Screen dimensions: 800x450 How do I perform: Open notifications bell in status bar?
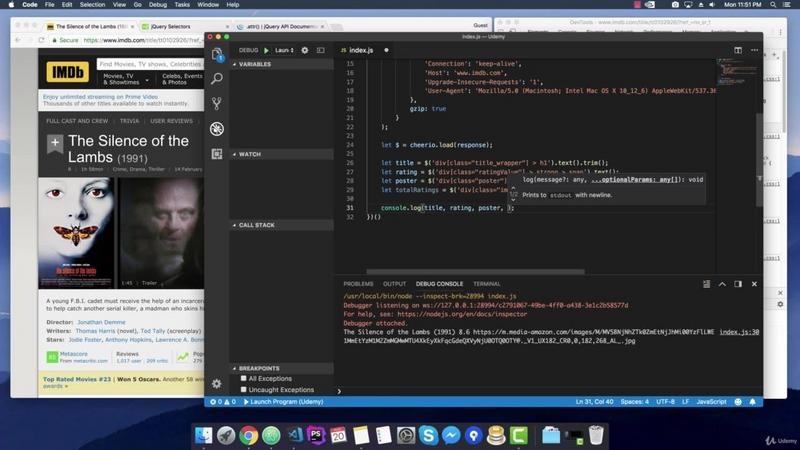(753, 402)
